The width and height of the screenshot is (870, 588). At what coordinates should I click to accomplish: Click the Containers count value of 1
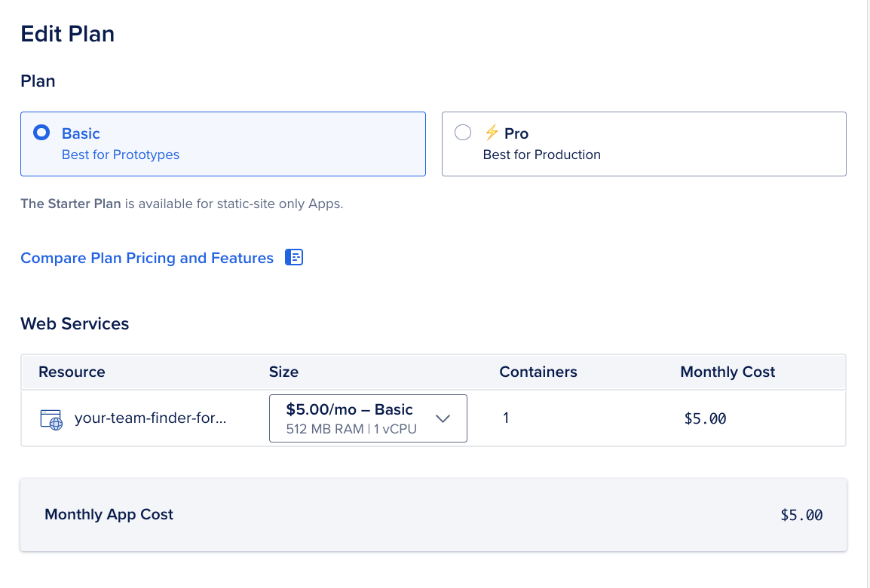tap(505, 418)
